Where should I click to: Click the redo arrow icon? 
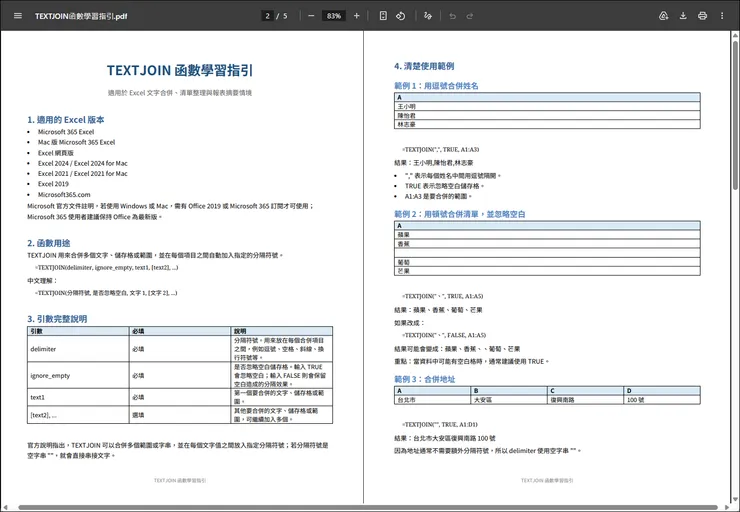pos(470,16)
